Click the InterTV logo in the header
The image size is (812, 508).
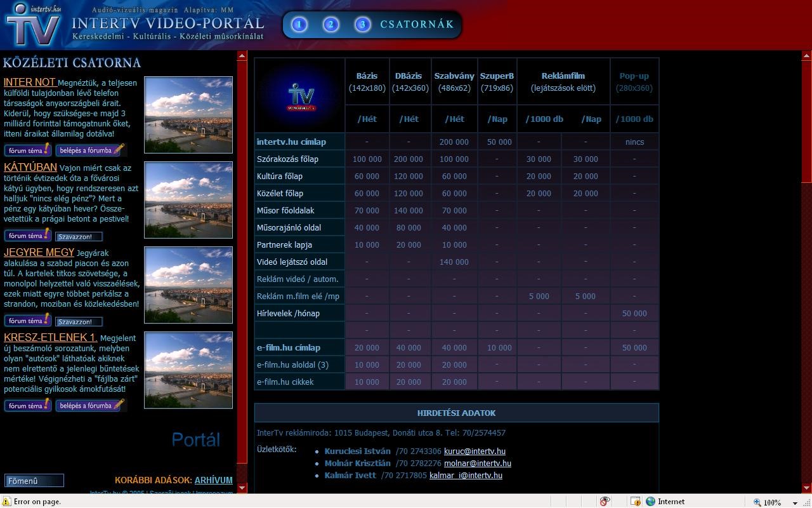click(34, 24)
